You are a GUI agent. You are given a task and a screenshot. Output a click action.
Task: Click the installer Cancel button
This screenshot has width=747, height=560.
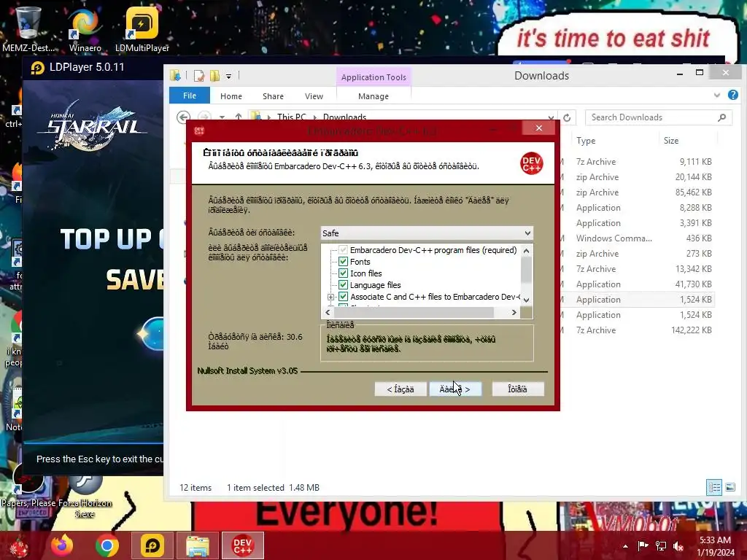(517, 389)
